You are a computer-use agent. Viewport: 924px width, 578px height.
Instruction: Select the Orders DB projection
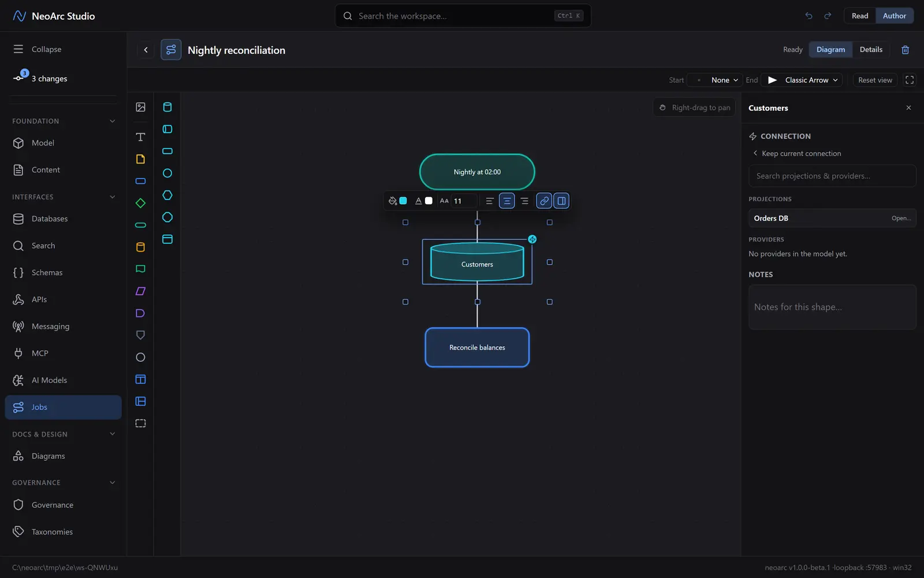[x=832, y=218]
